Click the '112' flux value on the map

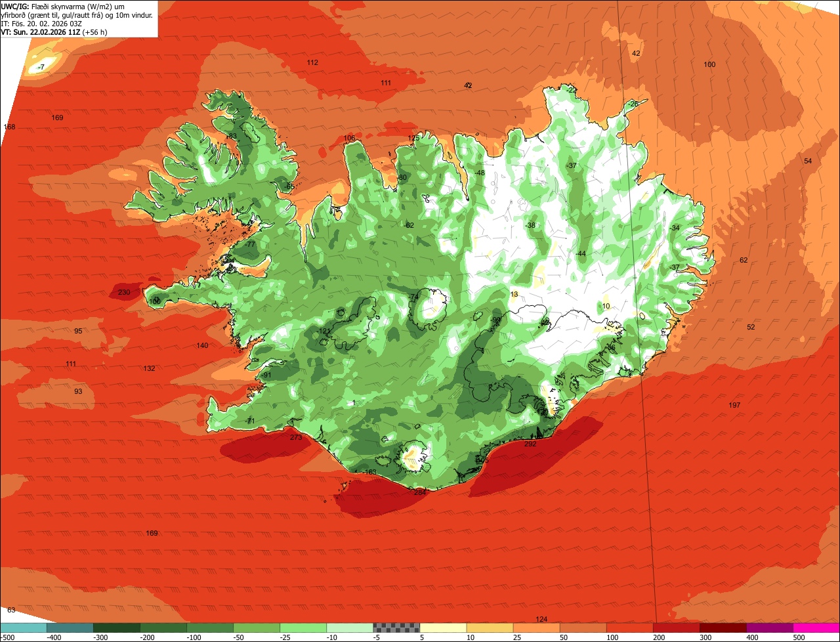coord(312,62)
